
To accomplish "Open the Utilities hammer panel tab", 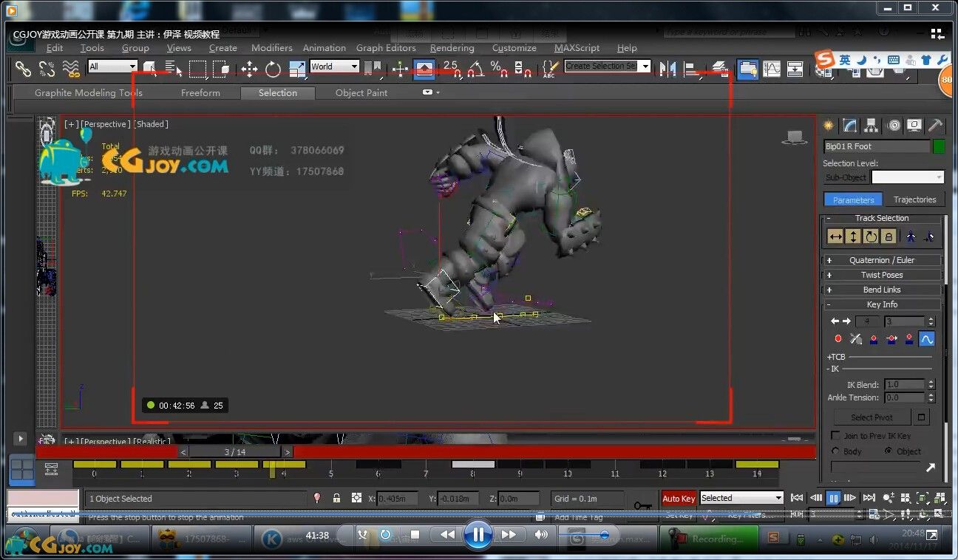I will click(x=936, y=125).
